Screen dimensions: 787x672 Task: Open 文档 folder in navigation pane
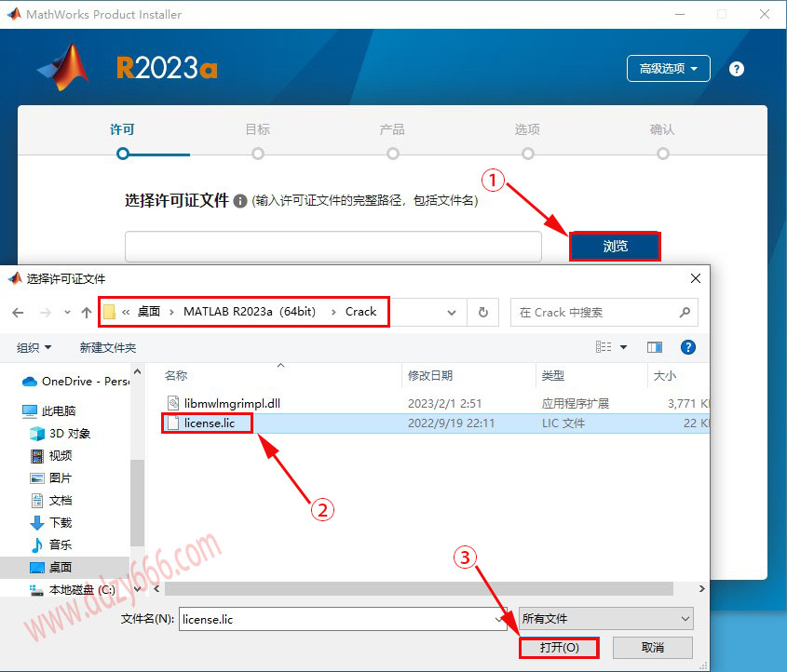pyautogui.click(x=51, y=501)
